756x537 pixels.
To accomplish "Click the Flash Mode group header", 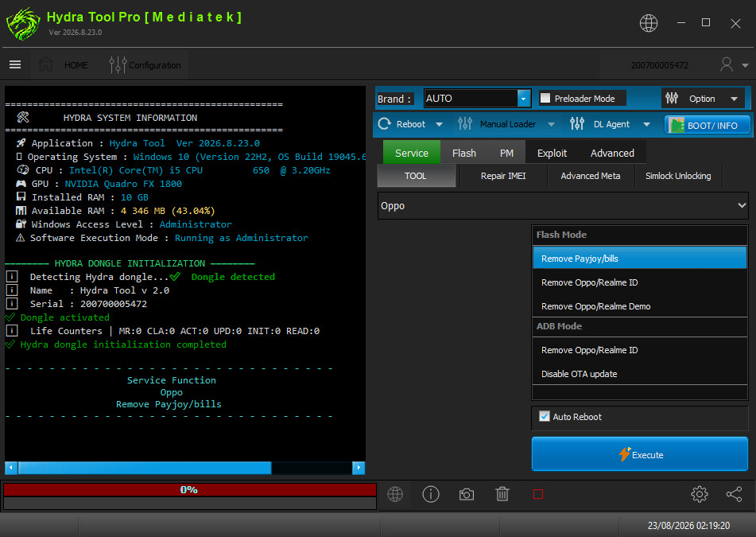I will [x=639, y=235].
